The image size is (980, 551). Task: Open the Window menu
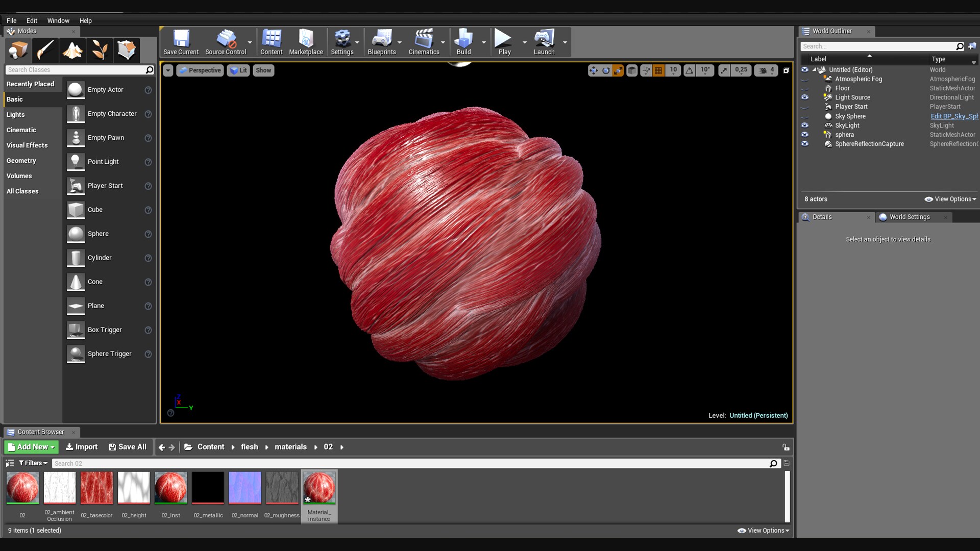click(x=58, y=20)
